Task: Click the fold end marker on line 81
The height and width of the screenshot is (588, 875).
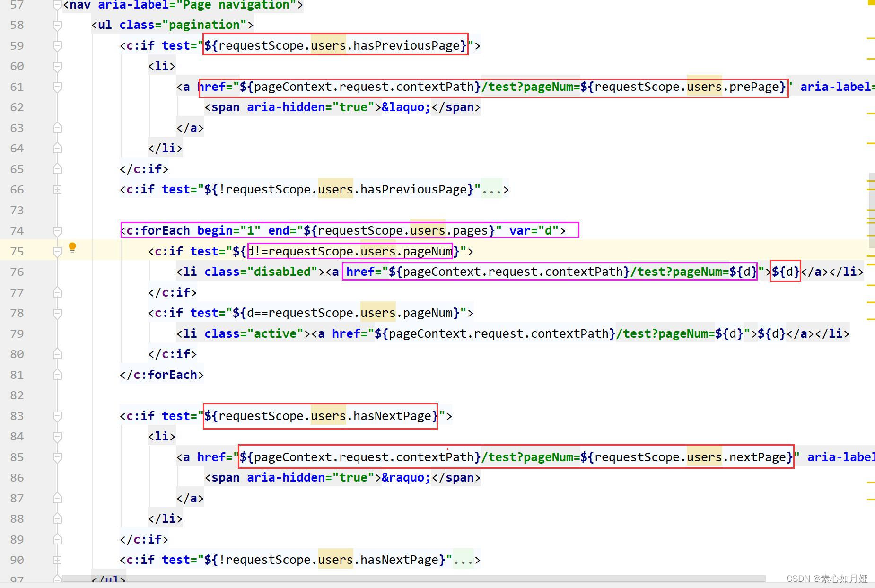Action: [57, 375]
